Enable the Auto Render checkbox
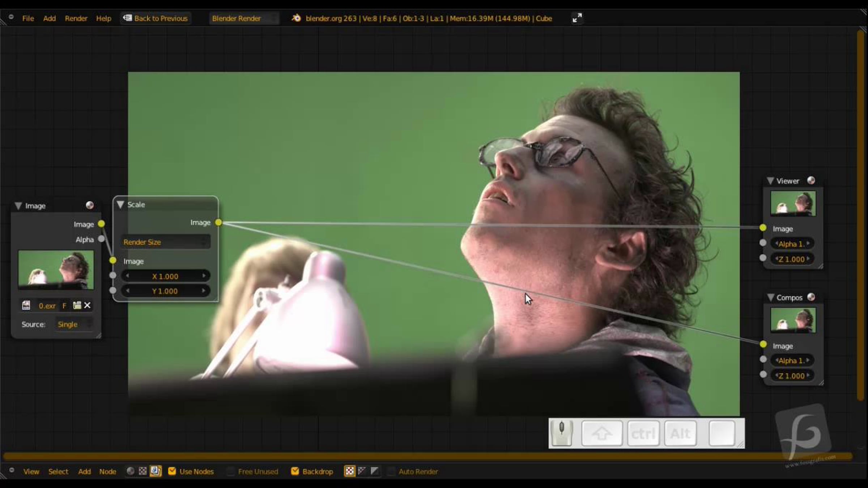This screenshot has height=488, width=868. [x=391, y=471]
